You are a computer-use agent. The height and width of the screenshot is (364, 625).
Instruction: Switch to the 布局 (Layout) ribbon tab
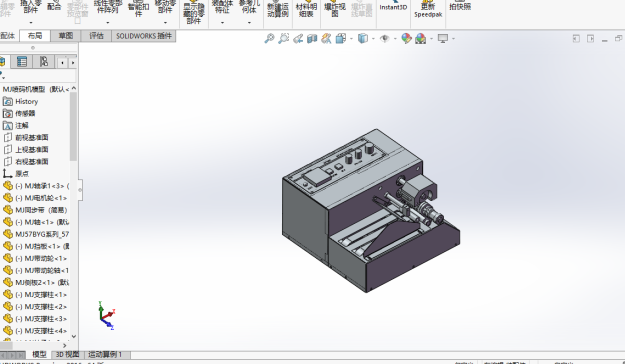tap(35, 36)
